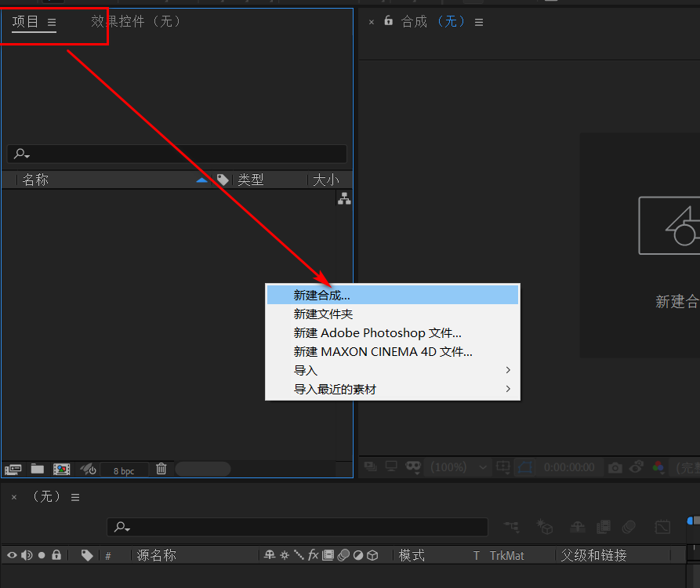Toggle the composition viewer lock icon

388,20
